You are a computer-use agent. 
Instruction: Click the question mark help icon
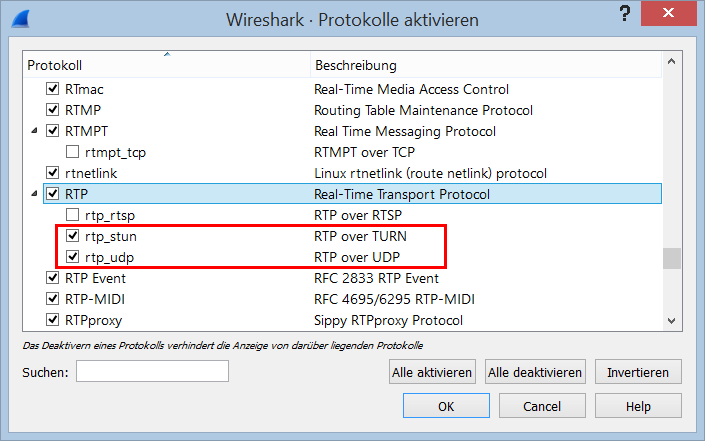[x=625, y=13]
